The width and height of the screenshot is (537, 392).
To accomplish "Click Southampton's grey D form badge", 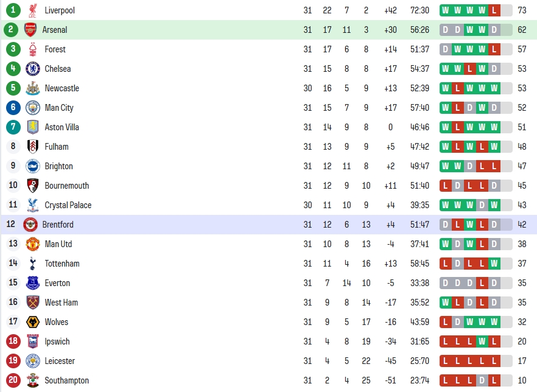I will click(482, 380).
